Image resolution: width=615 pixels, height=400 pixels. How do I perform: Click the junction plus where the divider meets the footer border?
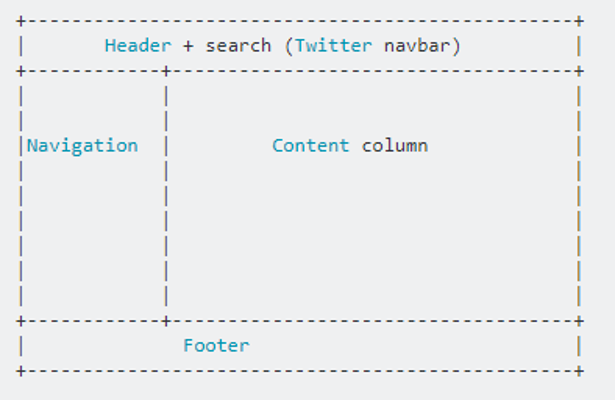[166, 321]
